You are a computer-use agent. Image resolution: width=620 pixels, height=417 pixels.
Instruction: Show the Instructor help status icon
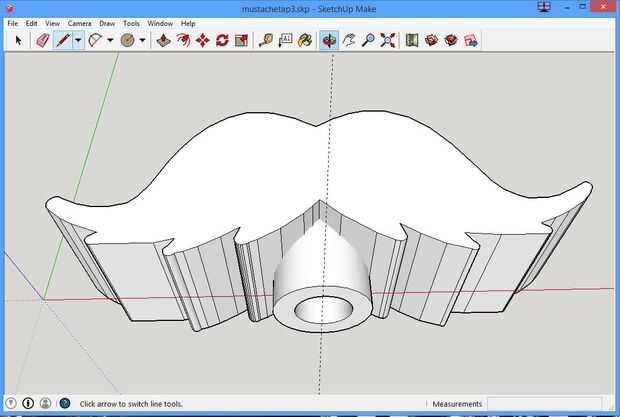click(x=65, y=403)
